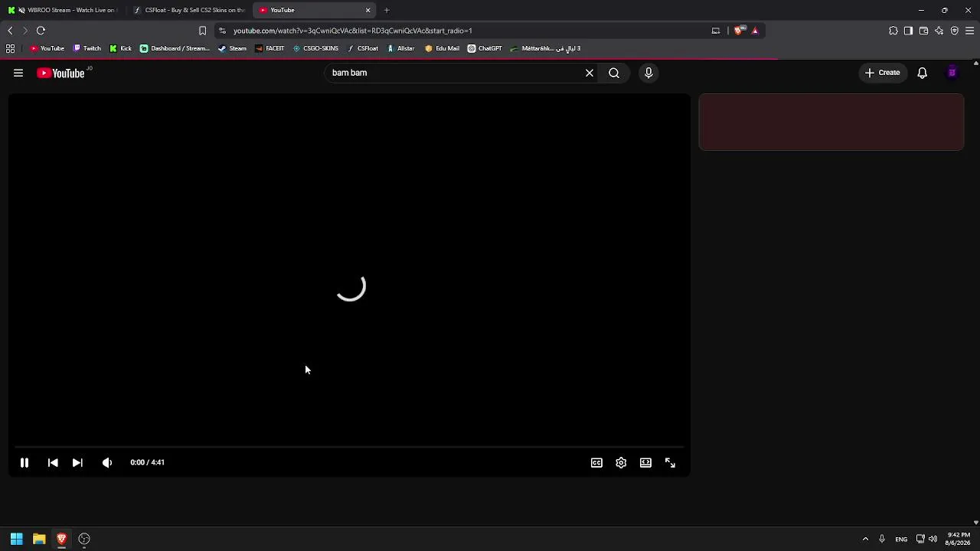Open the YouTube account avatar menu

[x=952, y=73]
